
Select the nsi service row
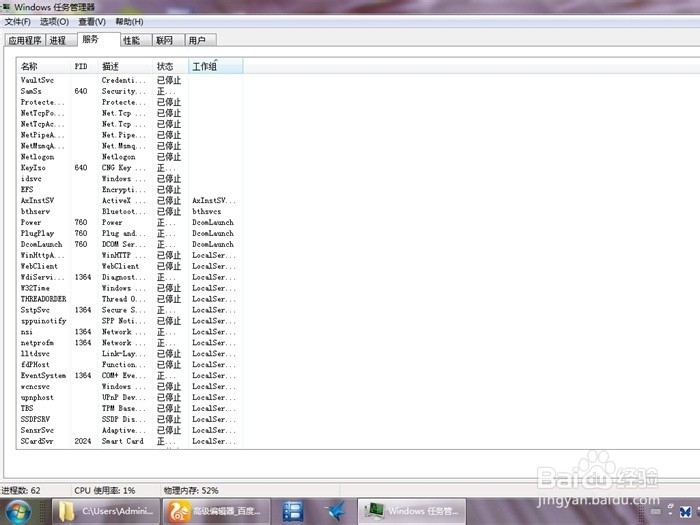point(130,332)
